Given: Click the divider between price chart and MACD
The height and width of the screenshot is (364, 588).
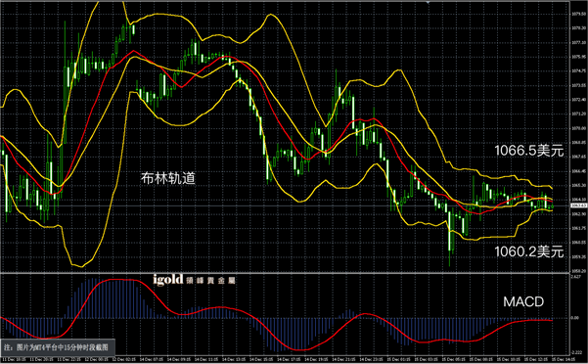Looking at the screenshot, I should [285, 273].
